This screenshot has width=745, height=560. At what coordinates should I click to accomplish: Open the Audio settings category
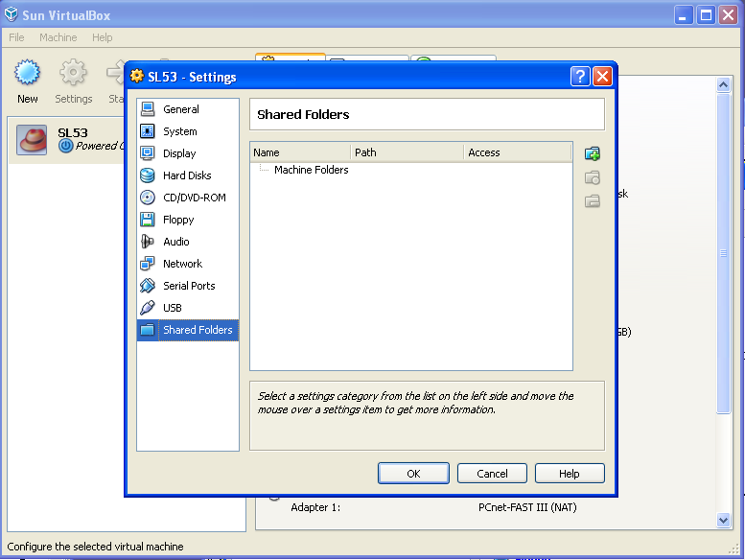click(x=188, y=242)
